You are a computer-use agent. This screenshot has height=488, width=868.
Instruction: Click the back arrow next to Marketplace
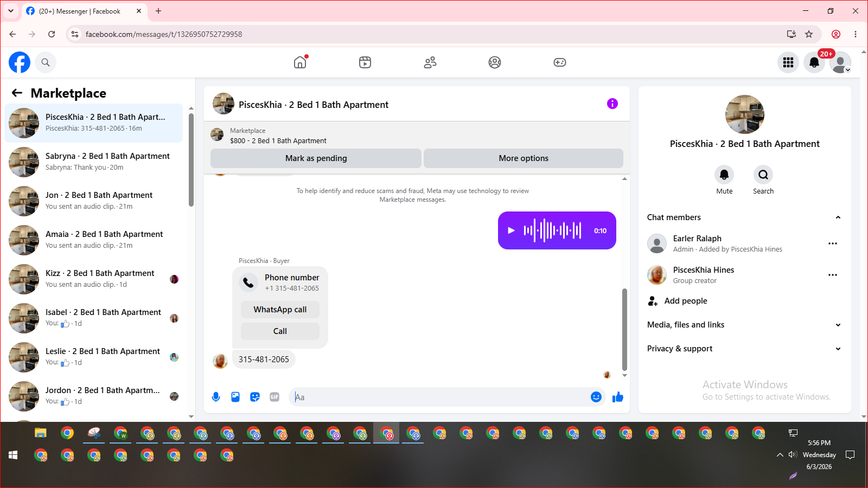pyautogui.click(x=17, y=93)
